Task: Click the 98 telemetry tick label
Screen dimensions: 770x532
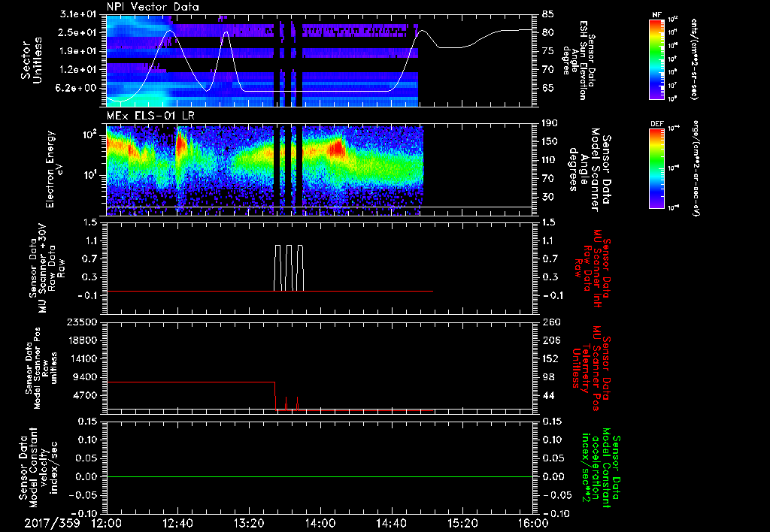Action: [x=548, y=377]
